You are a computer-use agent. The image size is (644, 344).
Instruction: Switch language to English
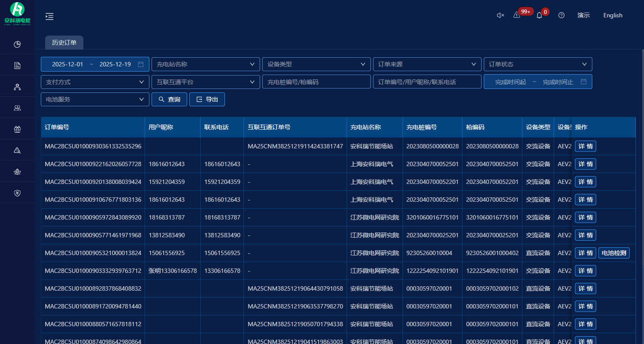click(x=613, y=15)
